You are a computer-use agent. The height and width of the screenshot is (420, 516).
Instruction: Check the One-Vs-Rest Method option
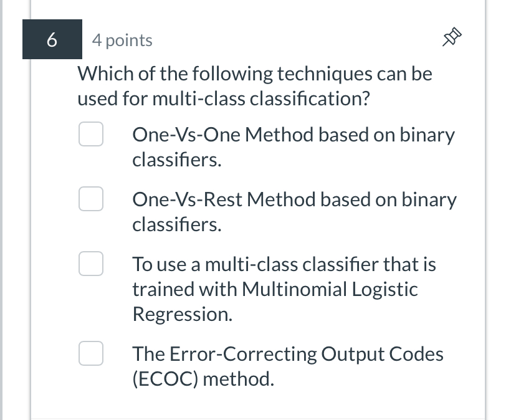(x=91, y=199)
